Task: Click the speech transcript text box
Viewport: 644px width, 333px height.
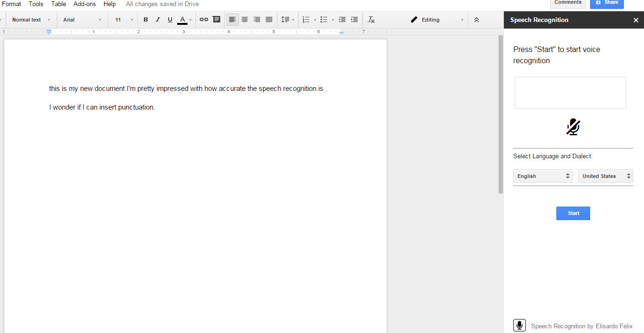Action: pos(570,93)
